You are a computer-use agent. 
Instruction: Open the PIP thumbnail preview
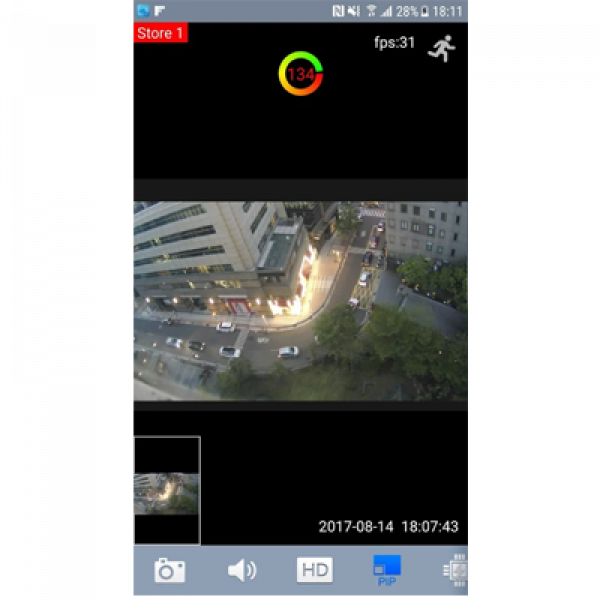click(x=167, y=490)
